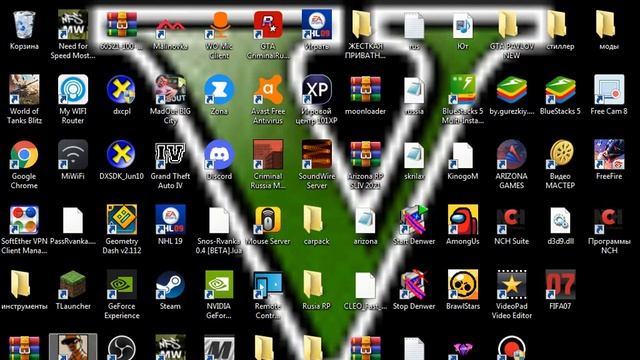The width and height of the screenshot is (640, 360).
Task: Launch World of Tanks Blitz
Action: [x=24, y=90]
